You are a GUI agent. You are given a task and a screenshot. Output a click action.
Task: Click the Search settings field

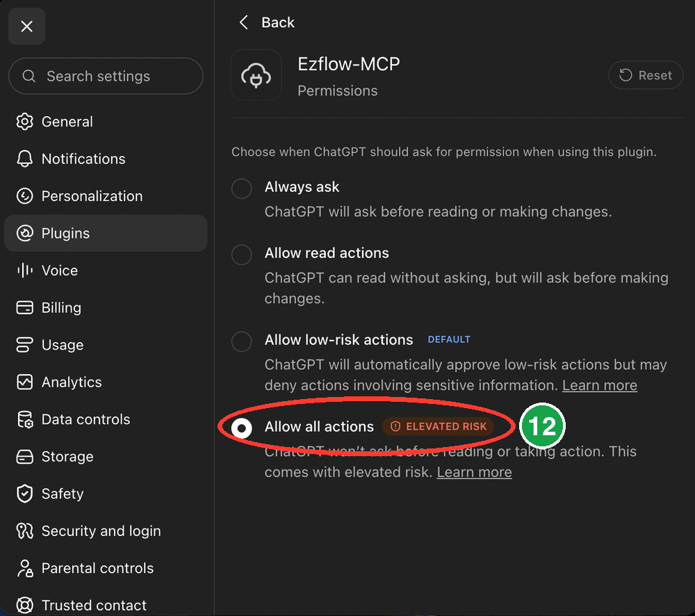pyautogui.click(x=106, y=76)
